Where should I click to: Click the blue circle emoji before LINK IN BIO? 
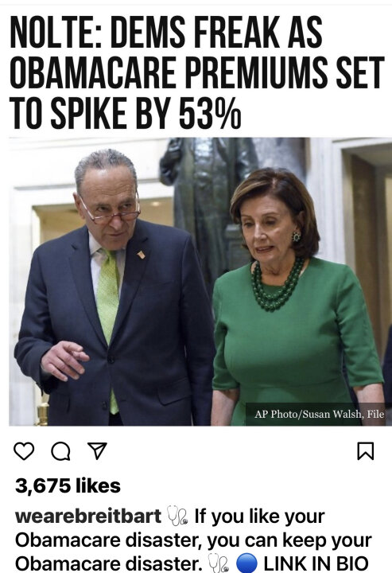[246, 563]
